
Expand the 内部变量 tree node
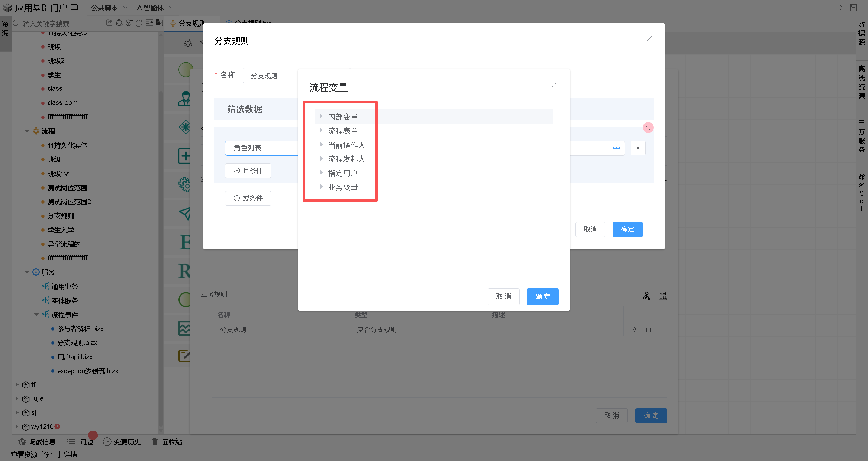coord(322,116)
